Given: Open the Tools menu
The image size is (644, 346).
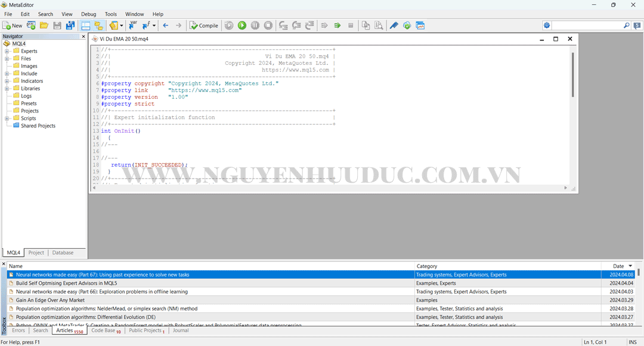Looking at the screenshot, I should (111, 14).
